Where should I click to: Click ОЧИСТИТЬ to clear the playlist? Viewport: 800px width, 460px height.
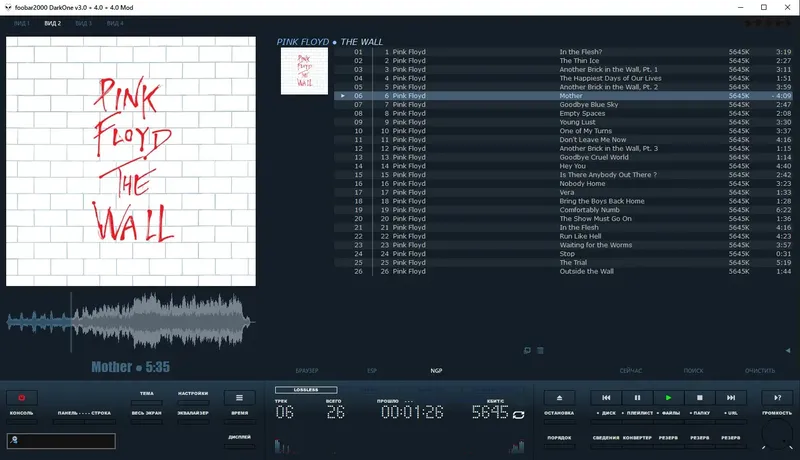click(760, 371)
